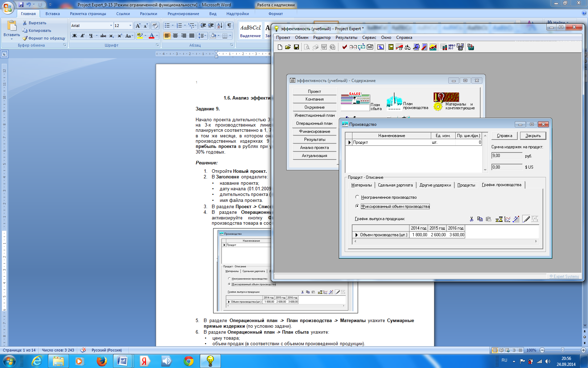Screen dimensions: 588x368
Task: Cut schedule data with scissors icon
Action: (x=471, y=219)
